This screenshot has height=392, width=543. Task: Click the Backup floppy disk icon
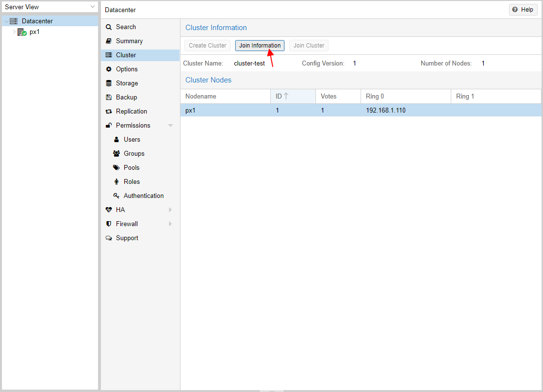coord(109,98)
